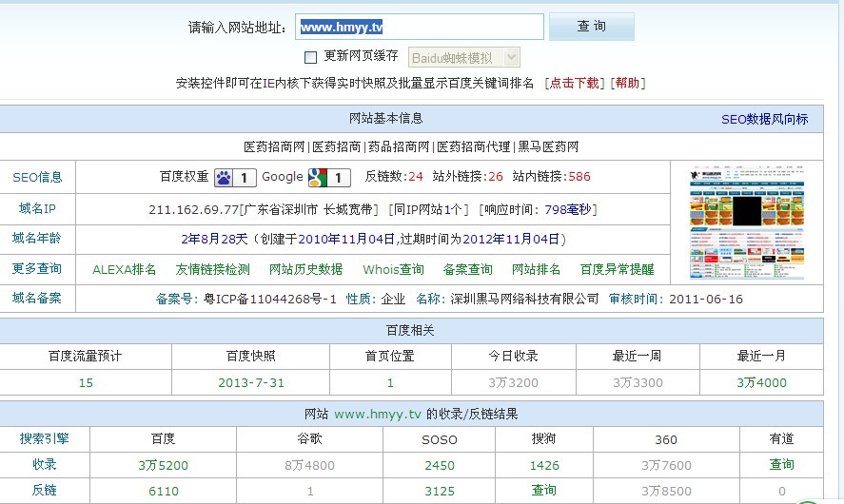Click the 798毫秒 response time
Viewport: 844px width, 504px height.
coord(568,210)
